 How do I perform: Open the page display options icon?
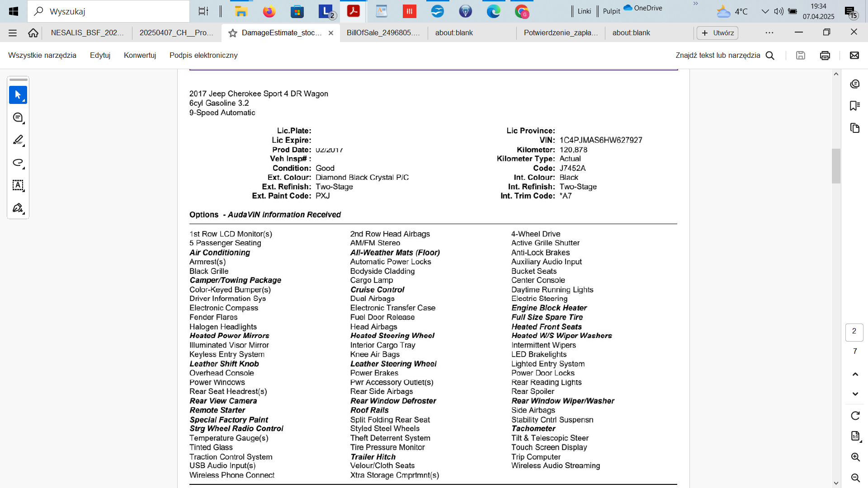pyautogui.click(x=855, y=436)
